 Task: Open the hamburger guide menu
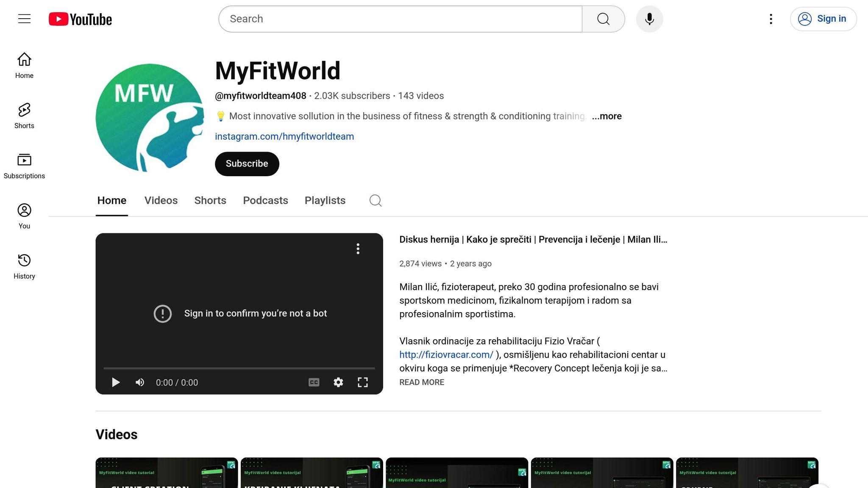(24, 19)
